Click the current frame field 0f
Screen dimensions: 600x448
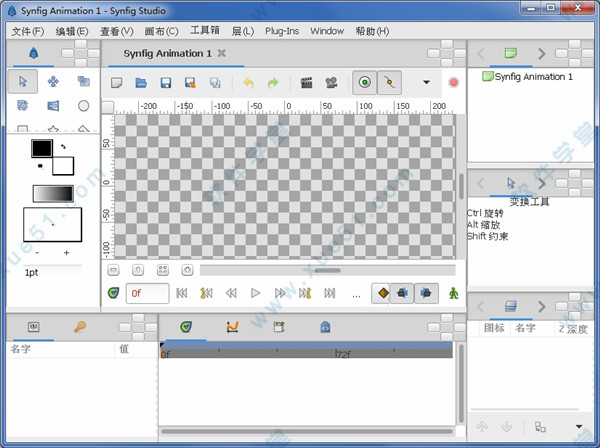[x=147, y=293]
